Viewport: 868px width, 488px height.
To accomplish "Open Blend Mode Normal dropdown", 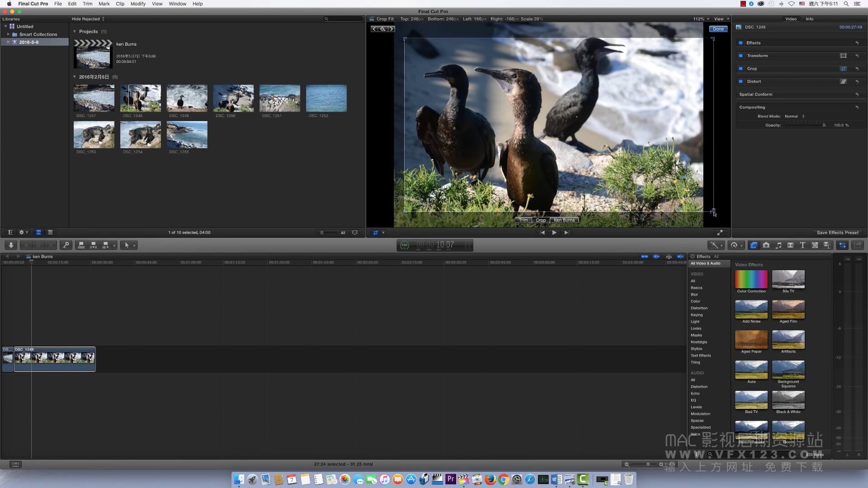I will coord(794,116).
